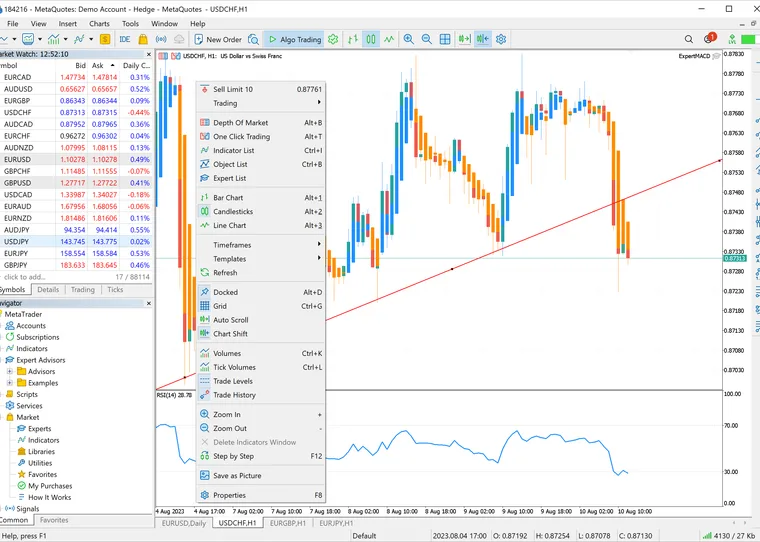Open chart properties gear in toolbar
760x542 pixels.
[501, 39]
